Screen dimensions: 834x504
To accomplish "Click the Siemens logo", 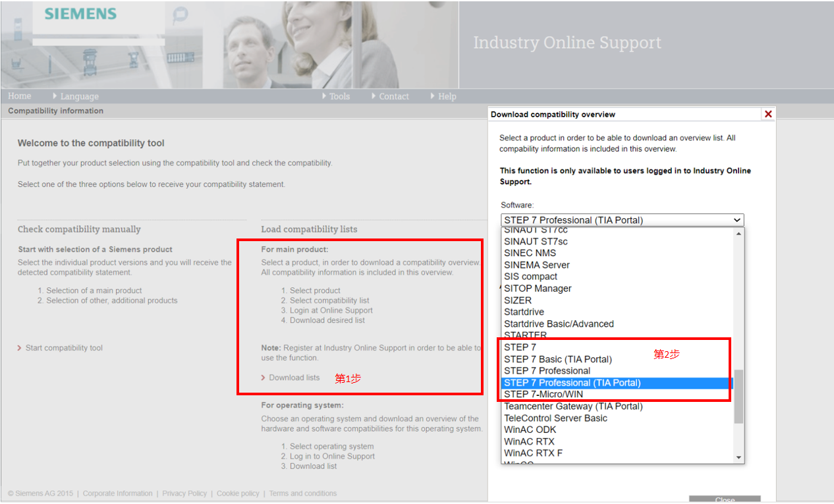I will [80, 14].
